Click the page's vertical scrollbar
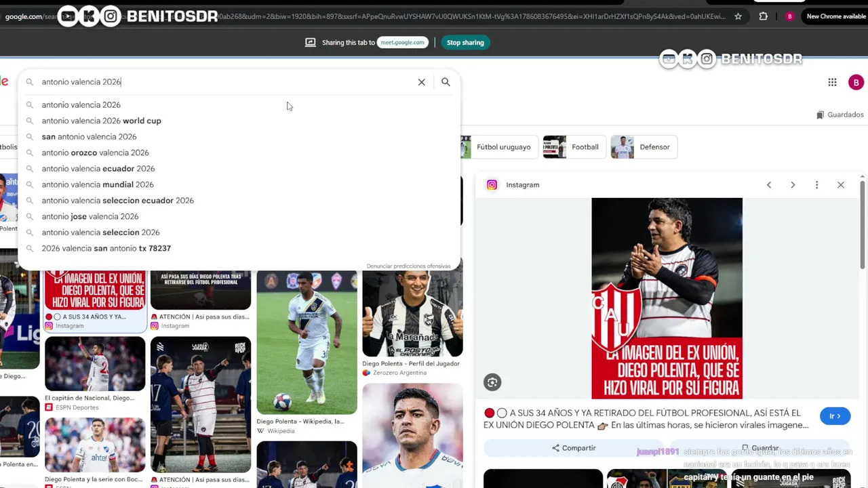 tap(863, 224)
